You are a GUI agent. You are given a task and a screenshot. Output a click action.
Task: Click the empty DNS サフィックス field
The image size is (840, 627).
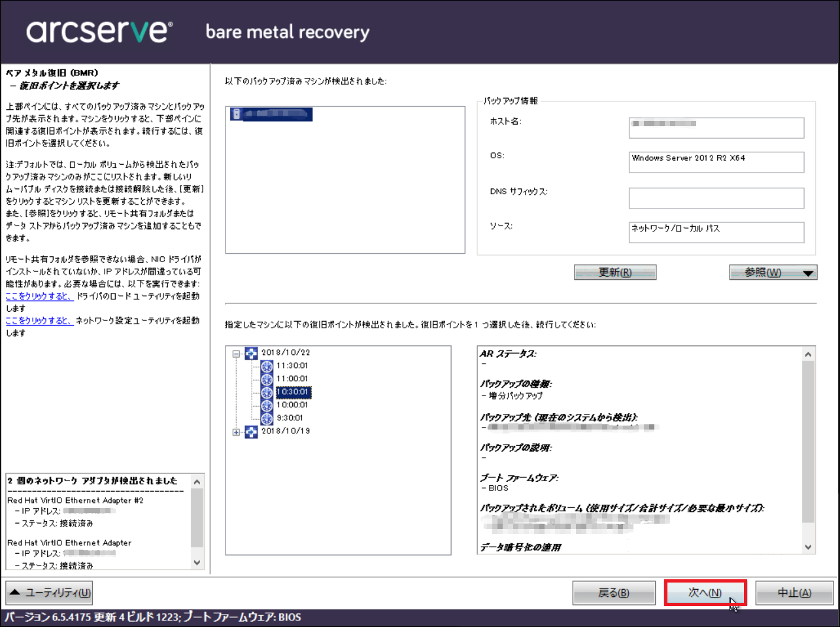(x=716, y=198)
